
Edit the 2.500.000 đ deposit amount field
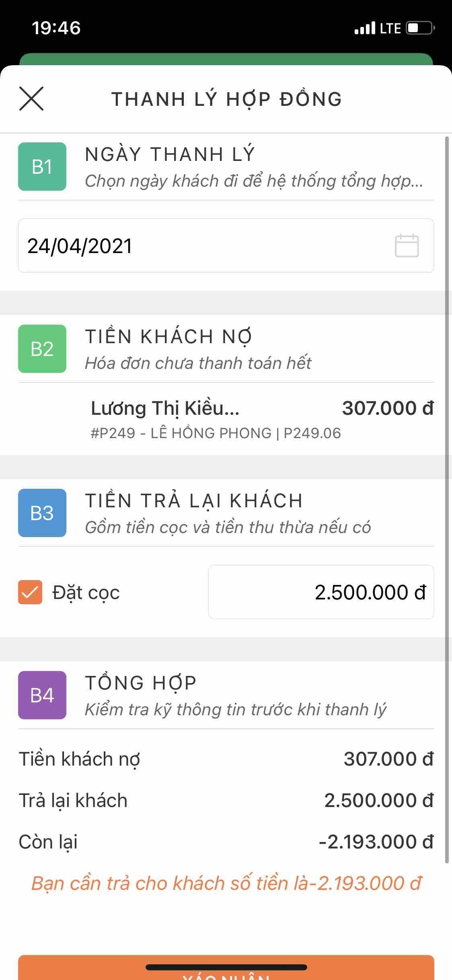[x=321, y=592]
